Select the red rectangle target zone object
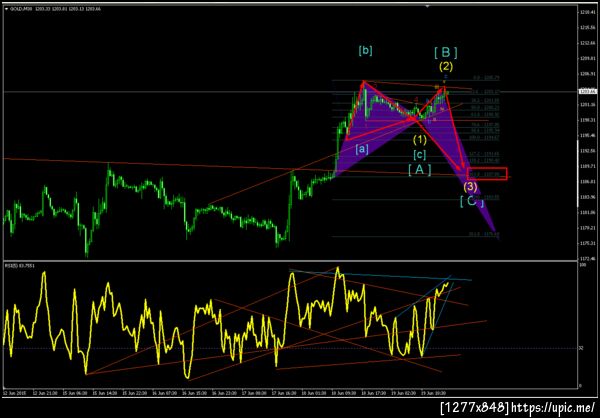The height and width of the screenshot is (418, 600). pyautogui.click(x=487, y=174)
